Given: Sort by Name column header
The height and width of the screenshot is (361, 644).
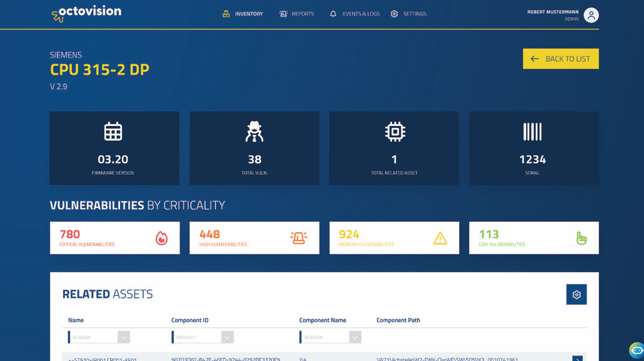Looking at the screenshot, I should tap(76, 321).
